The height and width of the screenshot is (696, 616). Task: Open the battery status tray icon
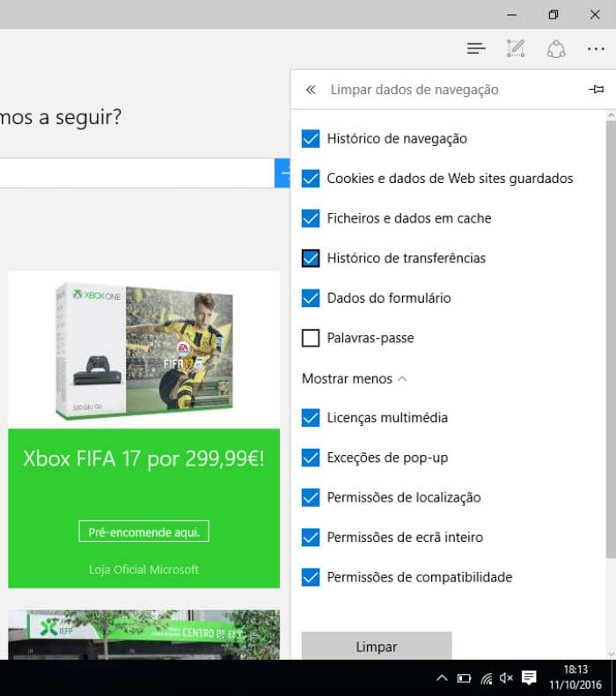[465, 678]
